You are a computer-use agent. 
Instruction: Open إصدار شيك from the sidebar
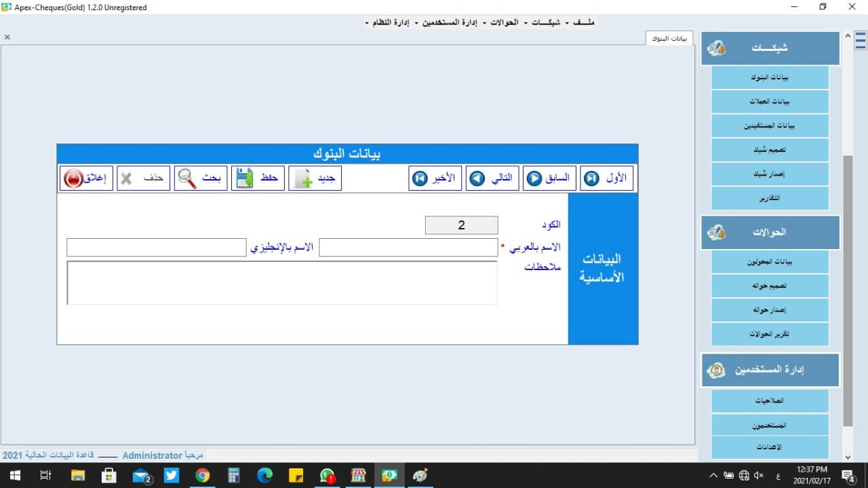770,174
